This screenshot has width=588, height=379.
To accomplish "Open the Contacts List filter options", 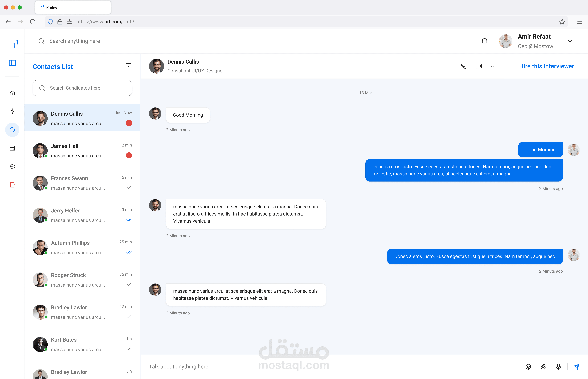I will (129, 65).
